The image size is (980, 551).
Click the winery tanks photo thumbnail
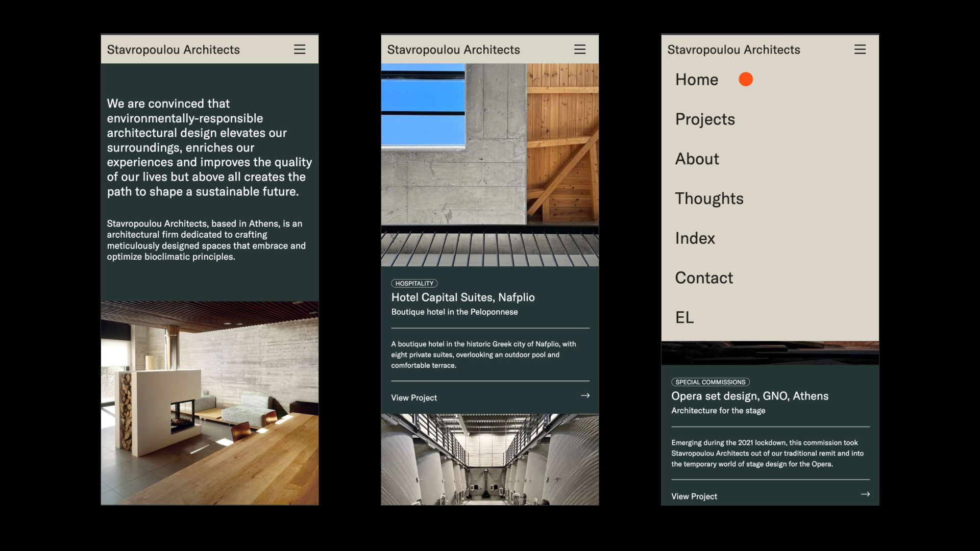(x=489, y=459)
